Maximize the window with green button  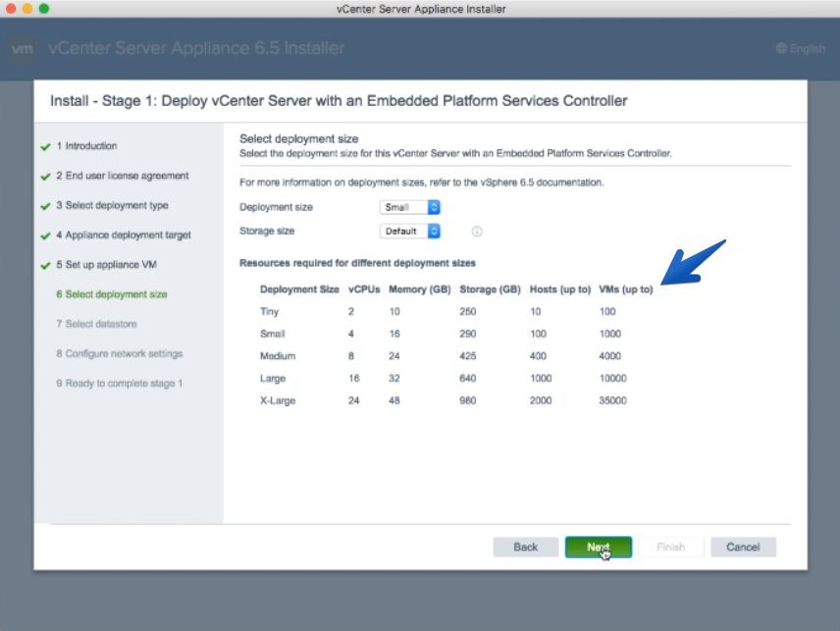pyautogui.click(x=44, y=9)
